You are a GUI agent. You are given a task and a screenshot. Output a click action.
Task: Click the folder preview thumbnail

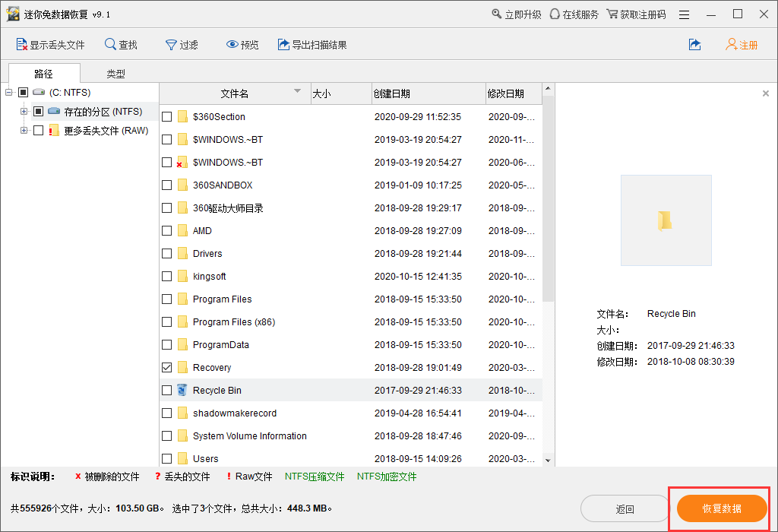(x=666, y=220)
